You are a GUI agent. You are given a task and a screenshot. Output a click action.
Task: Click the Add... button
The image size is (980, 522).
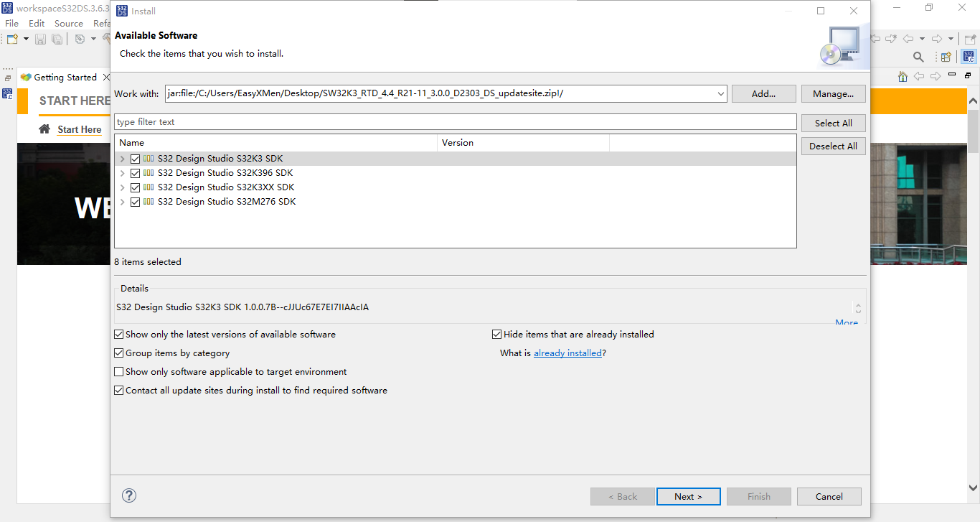(x=764, y=94)
